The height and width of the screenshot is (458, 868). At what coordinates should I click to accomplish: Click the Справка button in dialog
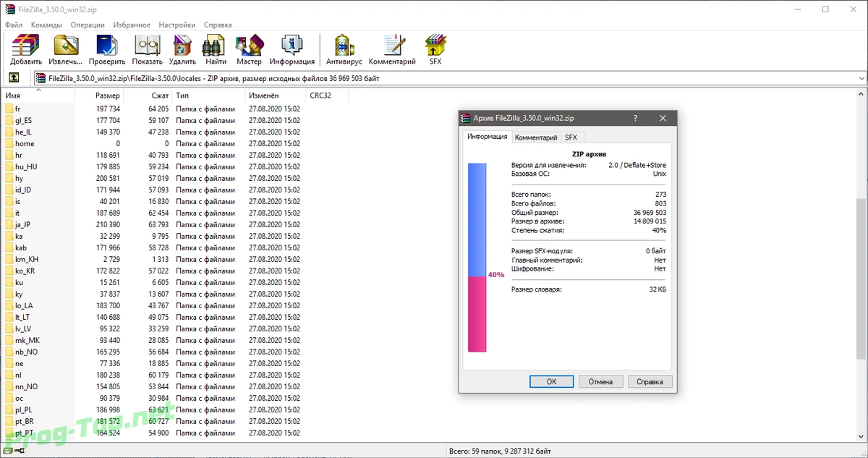(x=650, y=381)
